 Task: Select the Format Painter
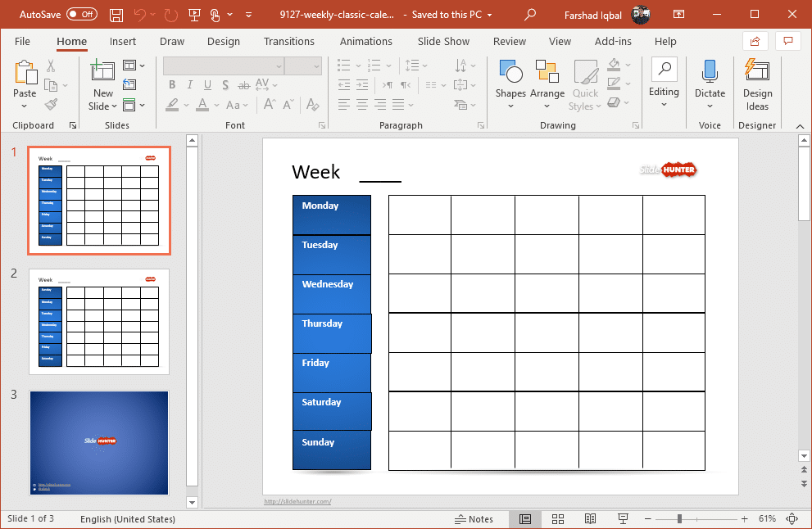(x=49, y=103)
